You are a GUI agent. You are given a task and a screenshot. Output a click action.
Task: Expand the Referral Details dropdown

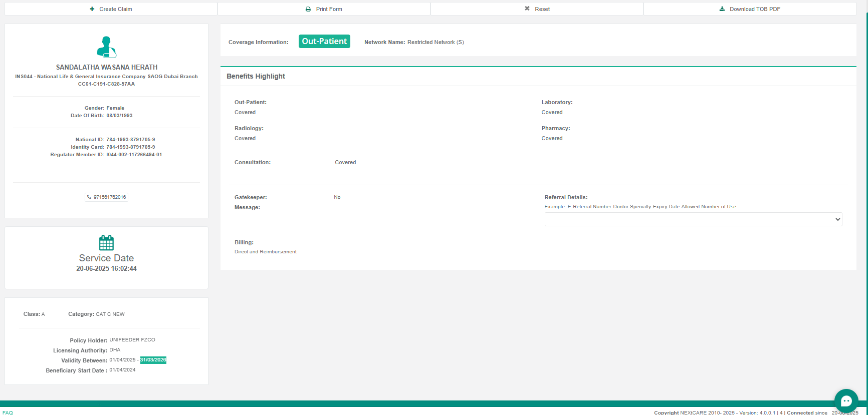click(693, 219)
